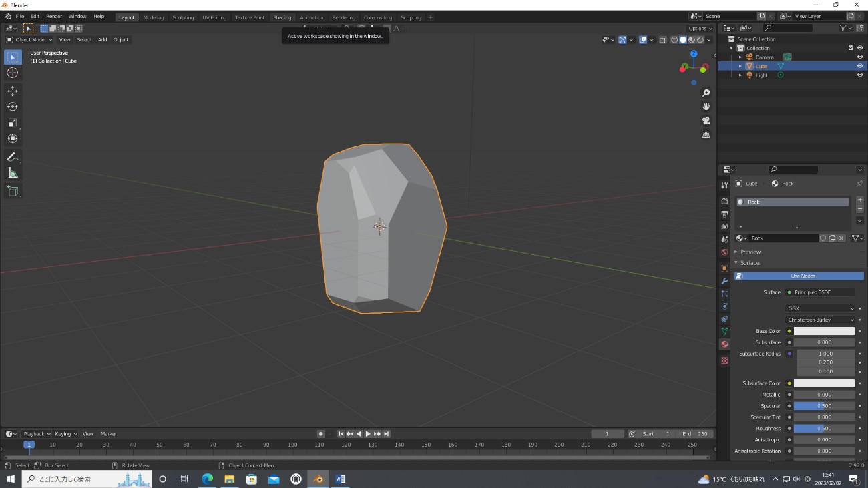Uncheck the Collection exclude checkbox
Screen dimensions: 868x488
coord(851,48)
